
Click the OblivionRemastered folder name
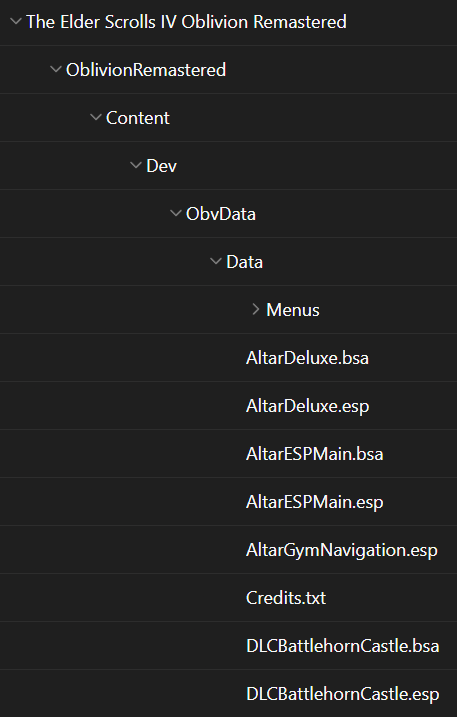146,70
